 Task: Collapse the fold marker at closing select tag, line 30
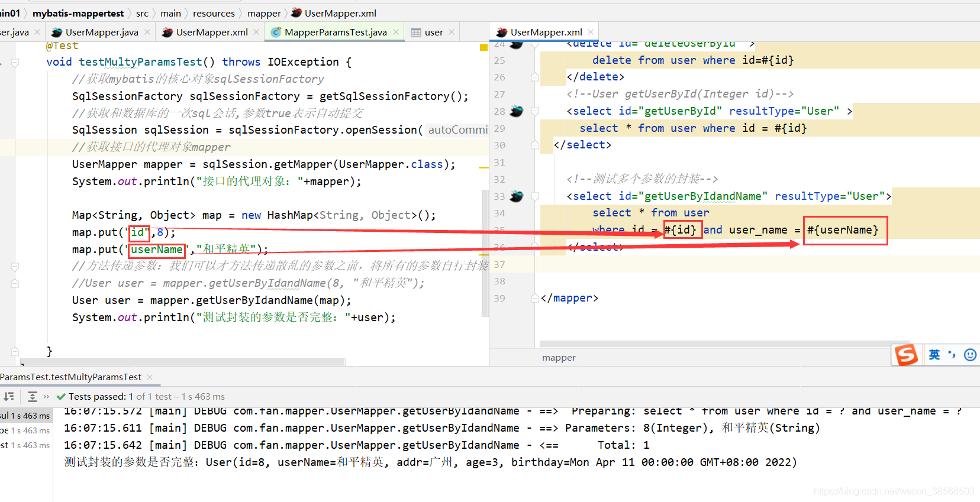(x=535, y=145)
